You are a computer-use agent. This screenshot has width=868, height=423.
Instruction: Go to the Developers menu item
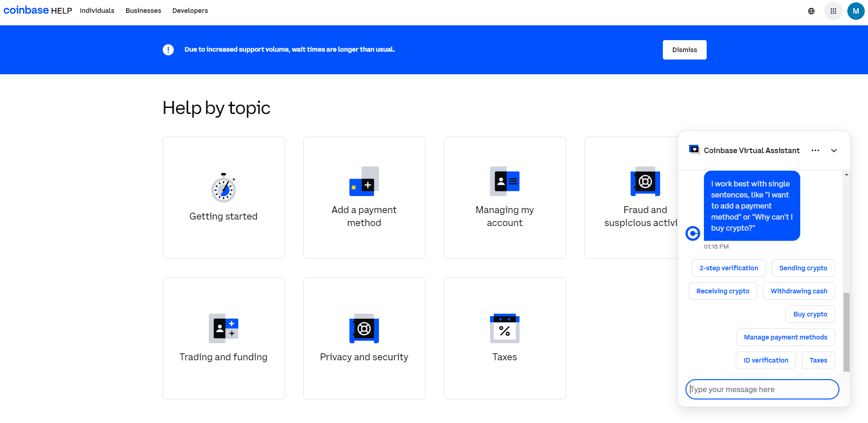click(x=190, y=11)
